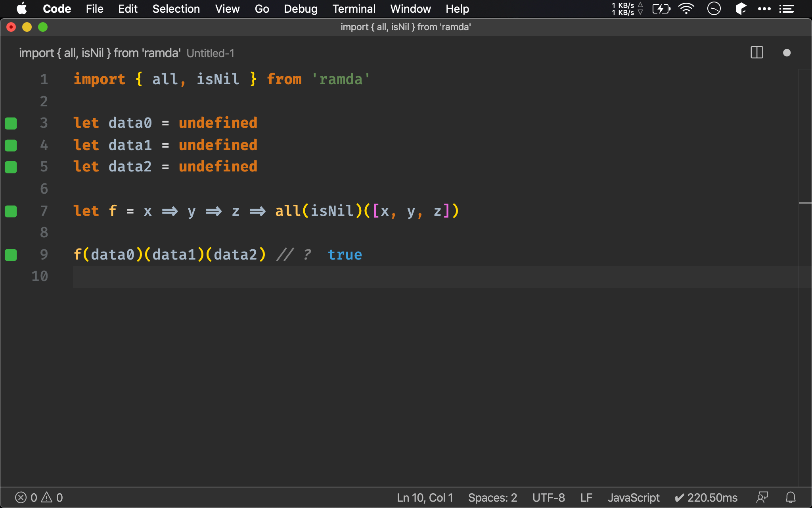Toggle the green breakpoint on line 7
Image resolution: width=812 pixels, height=508 pixels.
pos(12,211)
